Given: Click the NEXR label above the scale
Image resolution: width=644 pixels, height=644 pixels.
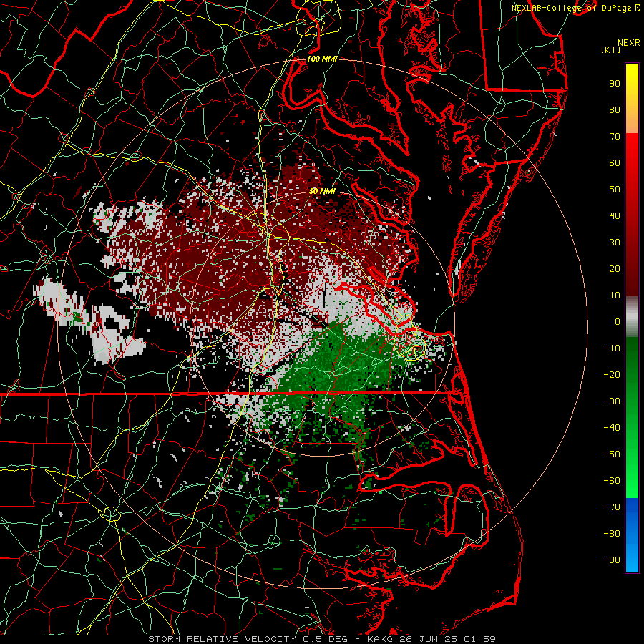Looking at the screenshot, I should coord(629,43).
